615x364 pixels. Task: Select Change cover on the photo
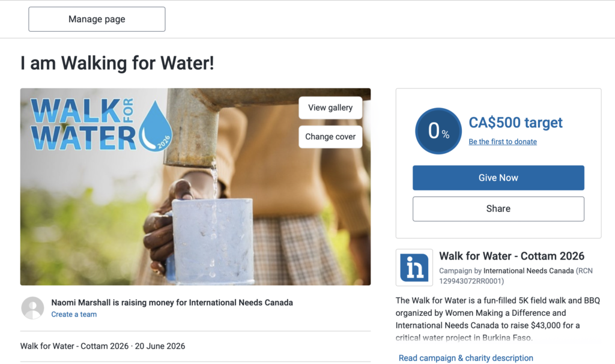pos(330,136)
